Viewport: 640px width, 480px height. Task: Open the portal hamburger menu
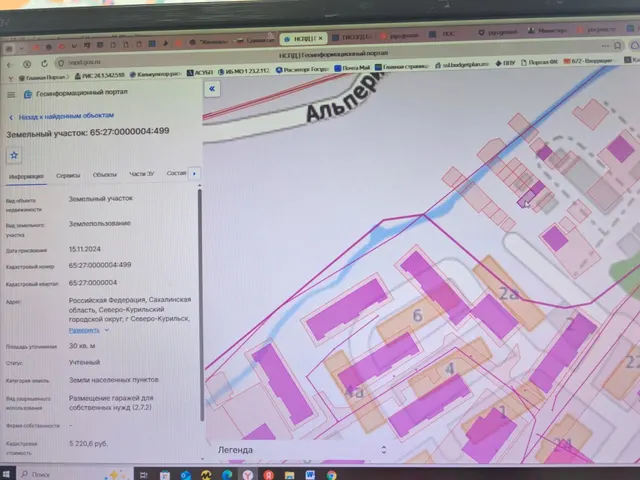click(11, 95)
